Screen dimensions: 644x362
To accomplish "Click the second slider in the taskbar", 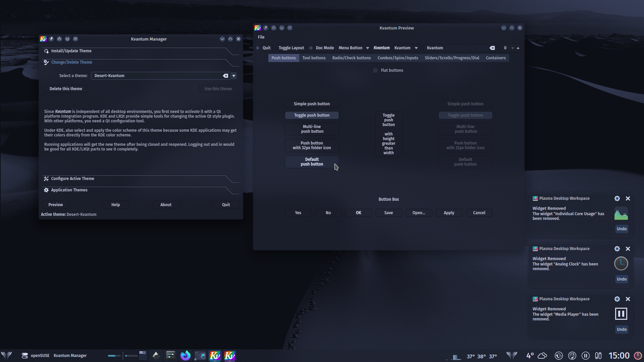I will pos(131,356).
